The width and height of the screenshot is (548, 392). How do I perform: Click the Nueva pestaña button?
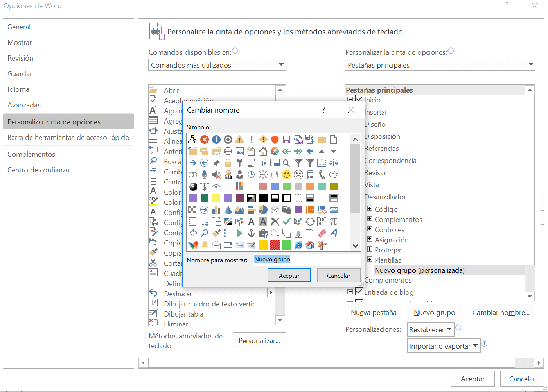374,312
